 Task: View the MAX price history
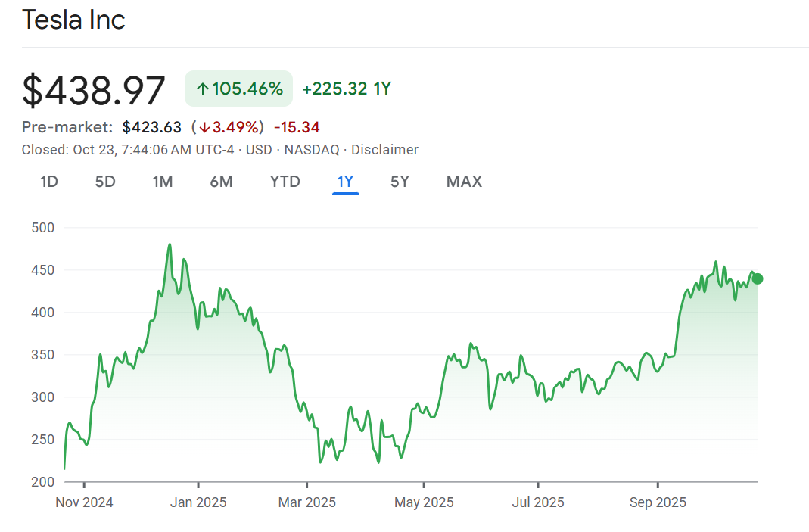pyautogui.click(x=464, y=182)
